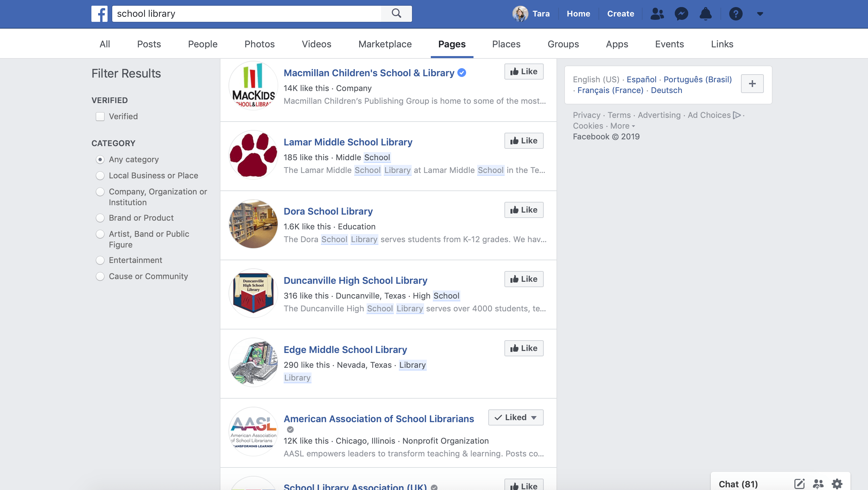This screenshot has width=868, height=490.
Task: Open the Friend Requests icon
Action: click(657, 14)
